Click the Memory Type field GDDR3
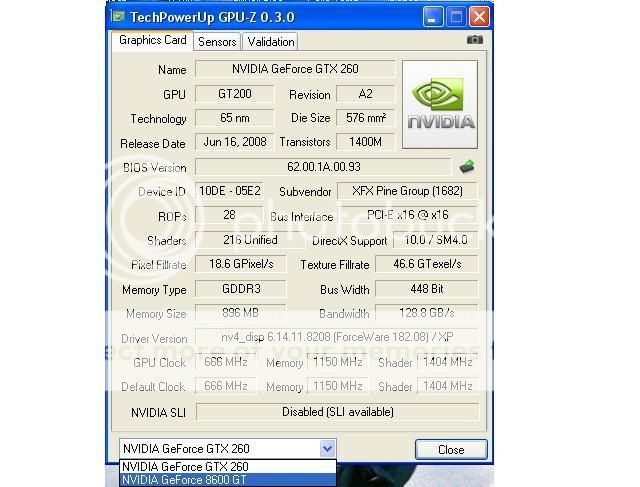This screenshot has height=487, width=640. pos(241,289)
